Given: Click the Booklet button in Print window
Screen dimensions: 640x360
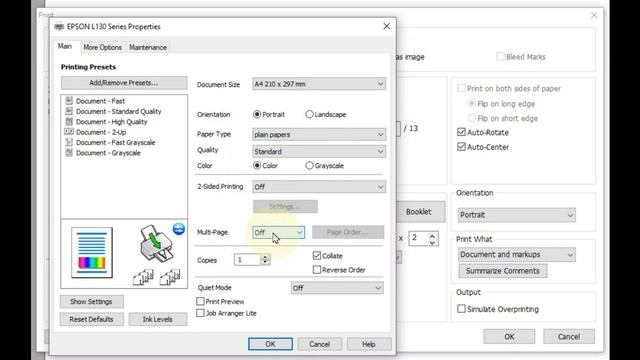Looking at the screenshot, I should pyautogui.click(x=419, y=211).
